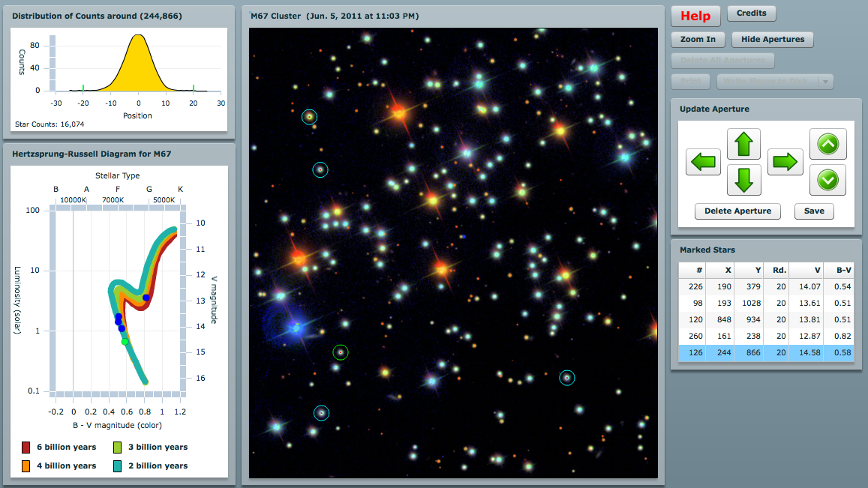This screenshot has height=488, width=868.
Task: Click the 2 billion years teal swatch
Action: tap(118, 466)
